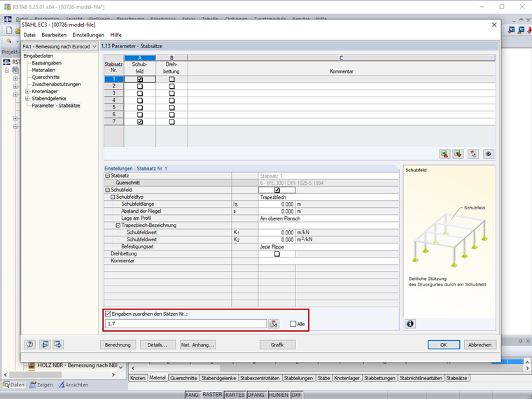Enable Drehbettung for Stabsatz 1
Screen dimensions: 532x399
(x=171, y=79)
